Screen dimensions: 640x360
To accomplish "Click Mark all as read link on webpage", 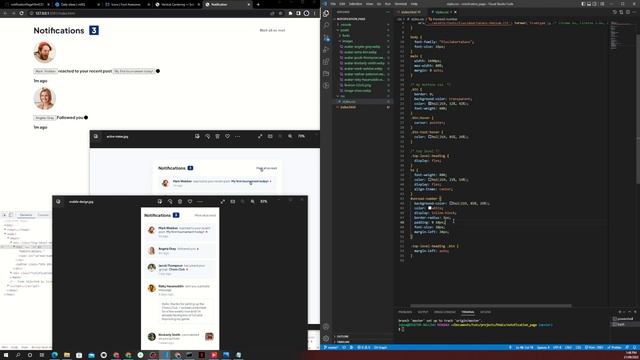I will (272, 30).
